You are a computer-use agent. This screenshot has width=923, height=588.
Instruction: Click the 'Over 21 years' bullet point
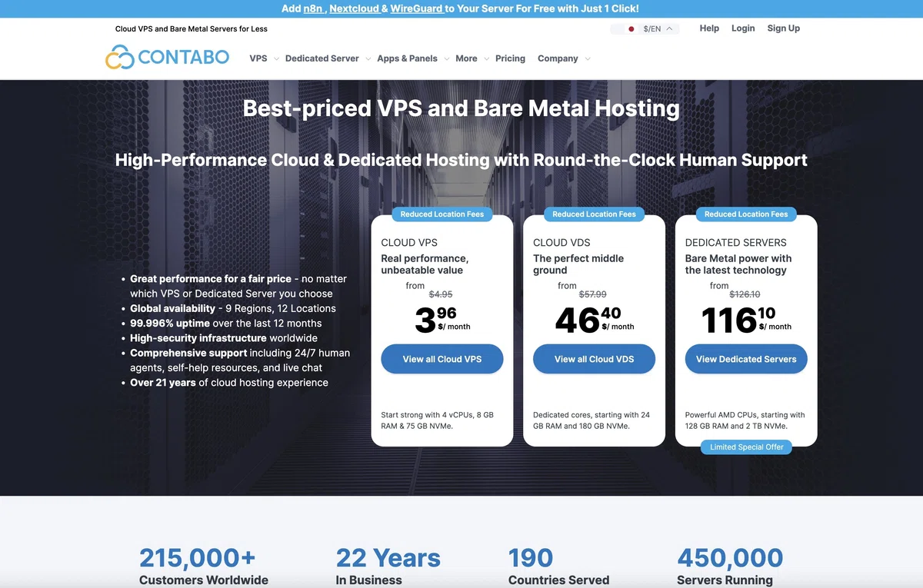(229, 382)
